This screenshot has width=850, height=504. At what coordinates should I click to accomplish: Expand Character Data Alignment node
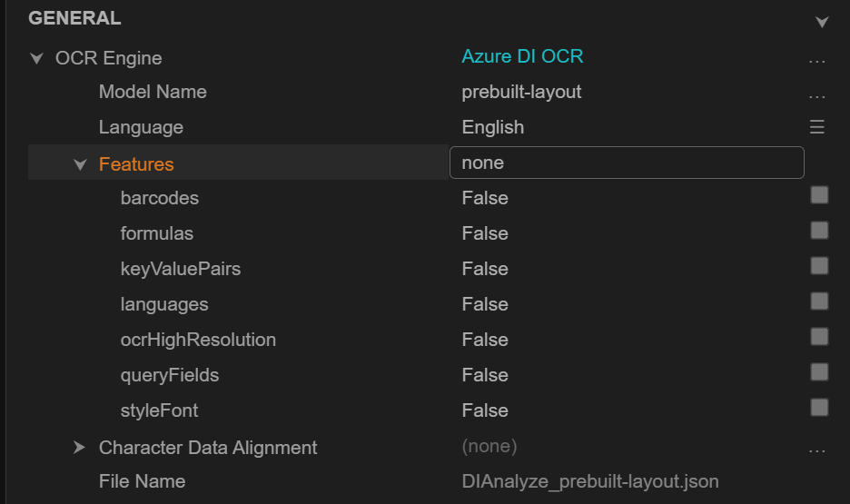pyautogui.click(x=80, y=448)
